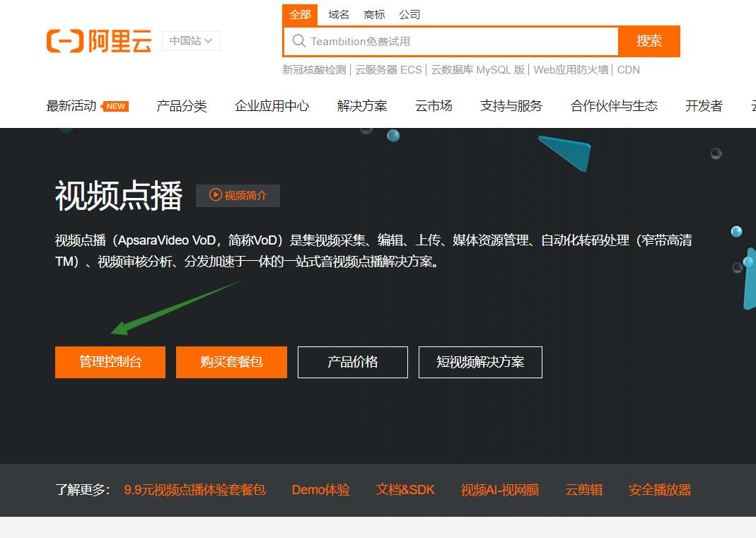Select the 全部 search tab
The image size is (756, 538).
point(300,14)
